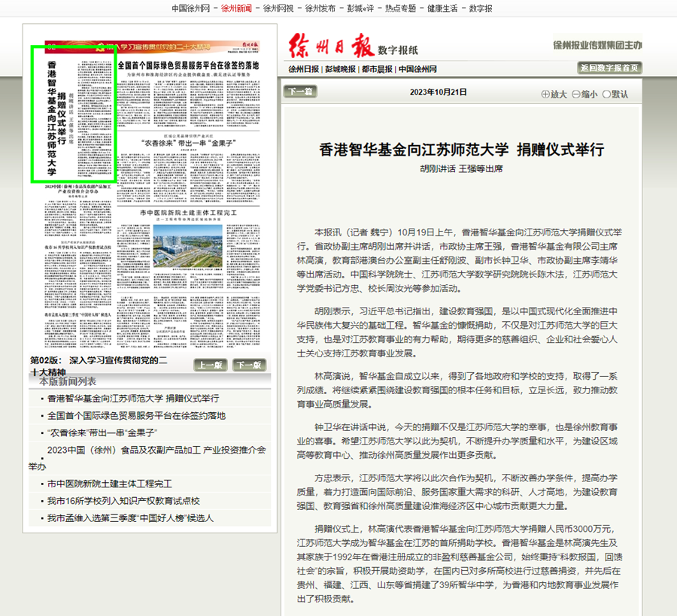This screenshot has width=677, height=616.
Task: Reset text size with 默认
Action: (x=615, y=94)
